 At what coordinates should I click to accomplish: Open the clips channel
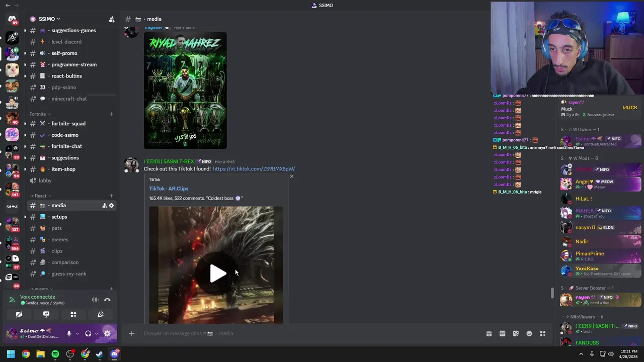[71, 251]
